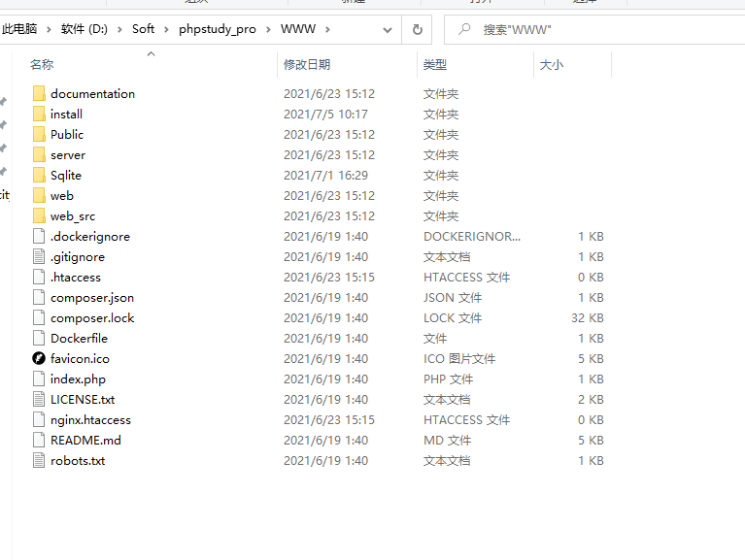This screenshot has height=560, width=745.
Task: Select the LICENSE.txt file name
Action: click(x=83, y=400)
